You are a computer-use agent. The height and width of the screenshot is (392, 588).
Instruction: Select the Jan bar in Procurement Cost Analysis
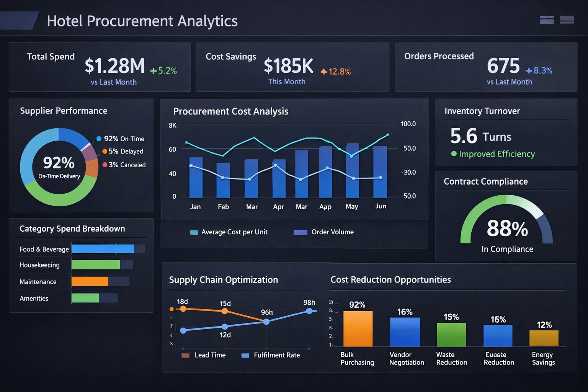click(x=196, y=178)
